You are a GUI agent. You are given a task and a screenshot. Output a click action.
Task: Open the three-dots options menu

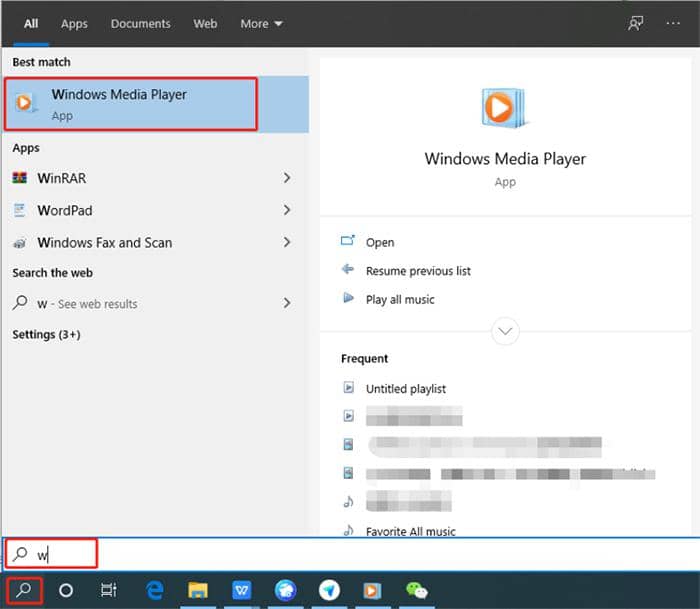(x=673, y=23)
